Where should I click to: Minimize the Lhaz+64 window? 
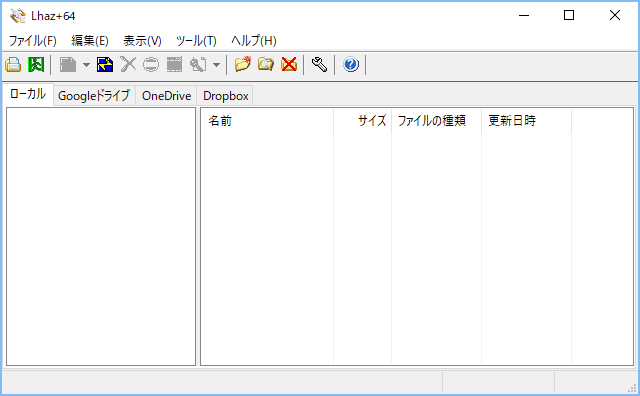524,16
